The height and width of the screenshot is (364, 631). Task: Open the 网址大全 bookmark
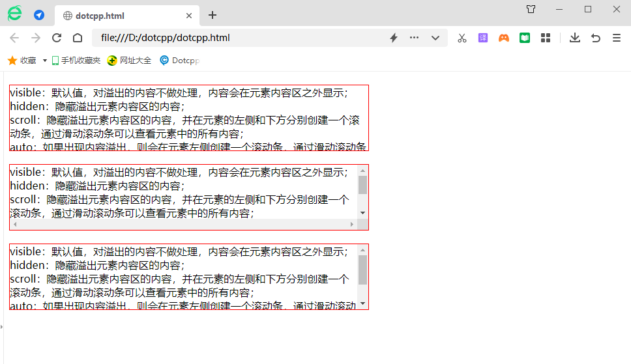click(x=129, y=61)
